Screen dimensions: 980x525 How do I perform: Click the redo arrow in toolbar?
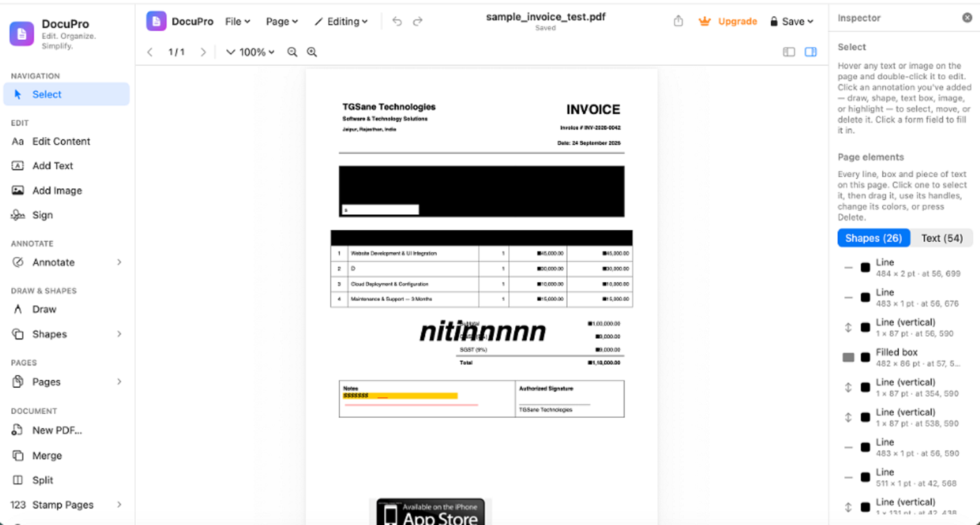point(418,22)
